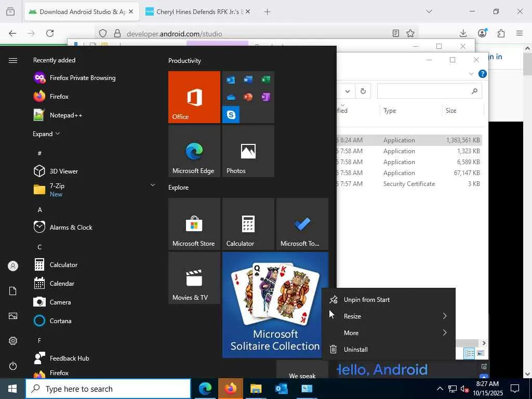The height and width of the screenshot is (399, 532).
Task: Click the Start menu hamburger button
Action: 13,60
